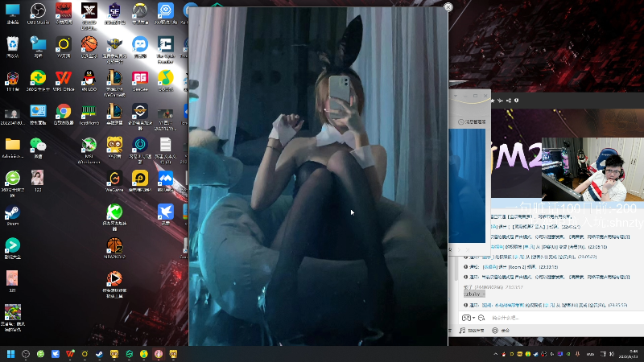Launch the NBA2KOL2 desktop shortcut
Viewport: 644px width, 362px height.
tap(114, 248)
